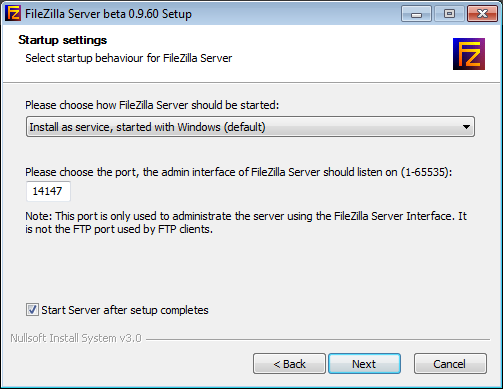The image size is (503, 389).
Task: Open the server startup mode dropdown
Action: (x=250, y=127)
